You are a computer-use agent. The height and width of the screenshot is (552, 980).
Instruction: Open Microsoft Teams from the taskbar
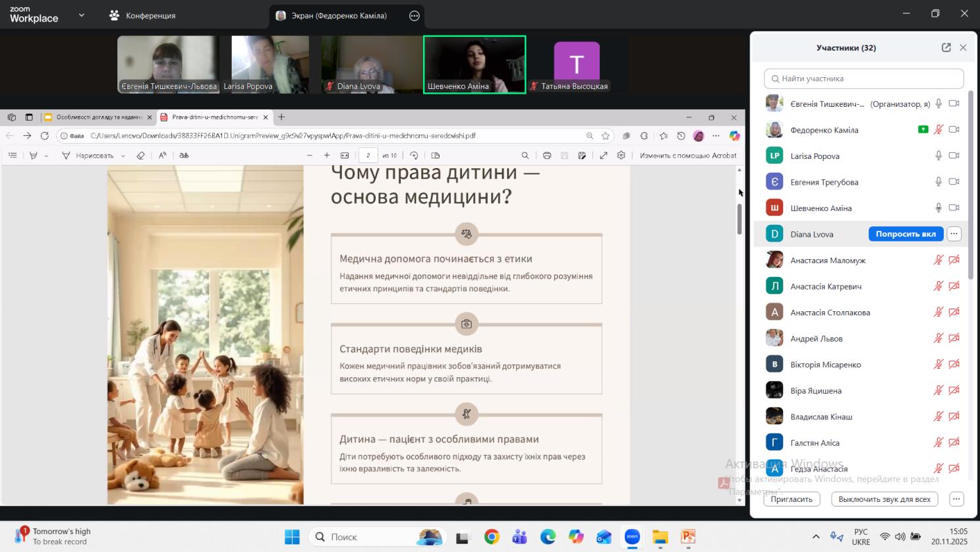[x=519, y=537]
